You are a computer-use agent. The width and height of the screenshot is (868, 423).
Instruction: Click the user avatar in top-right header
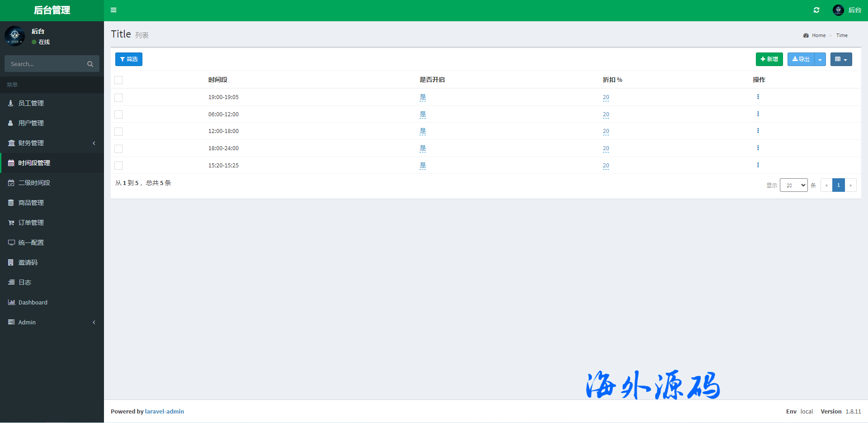point(838,10)
